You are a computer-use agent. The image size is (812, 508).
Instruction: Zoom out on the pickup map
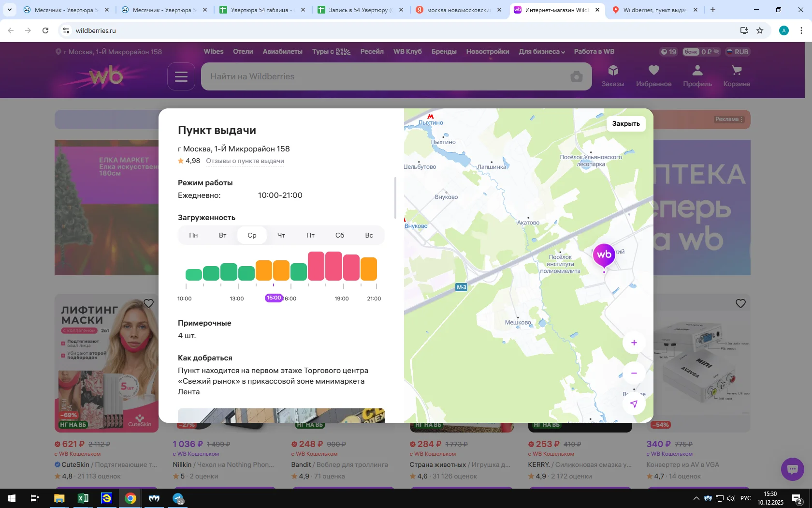(x=634, y=374)
